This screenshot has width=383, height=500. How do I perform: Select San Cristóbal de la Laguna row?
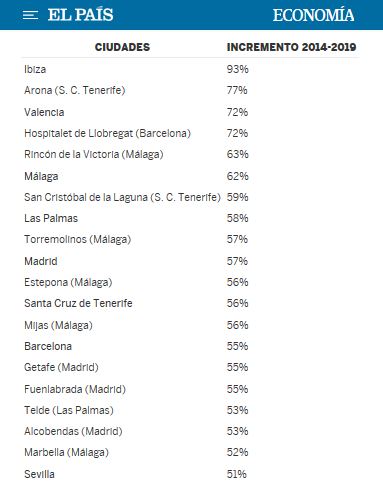click(190, 197)
